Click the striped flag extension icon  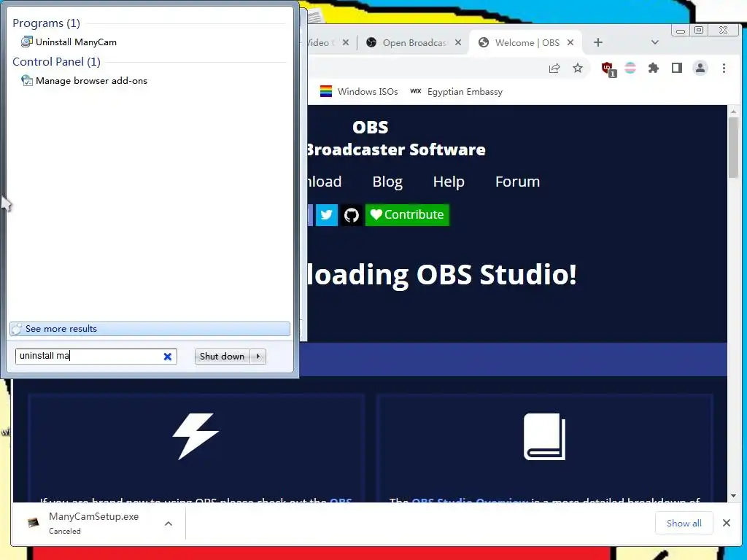click(x=630, y=68)
